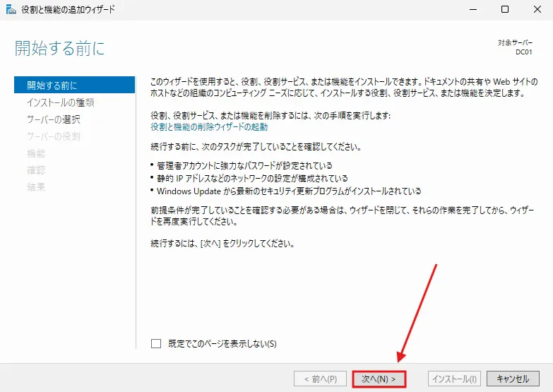
Task: Select 結果 step in sidebar
Action: click(36, 187)
